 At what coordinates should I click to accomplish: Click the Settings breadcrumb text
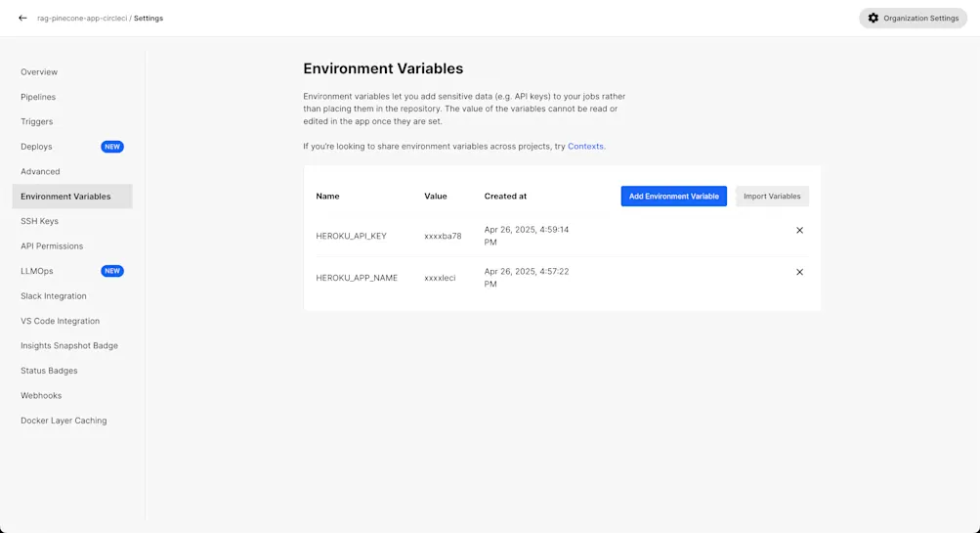click(149, 19)
